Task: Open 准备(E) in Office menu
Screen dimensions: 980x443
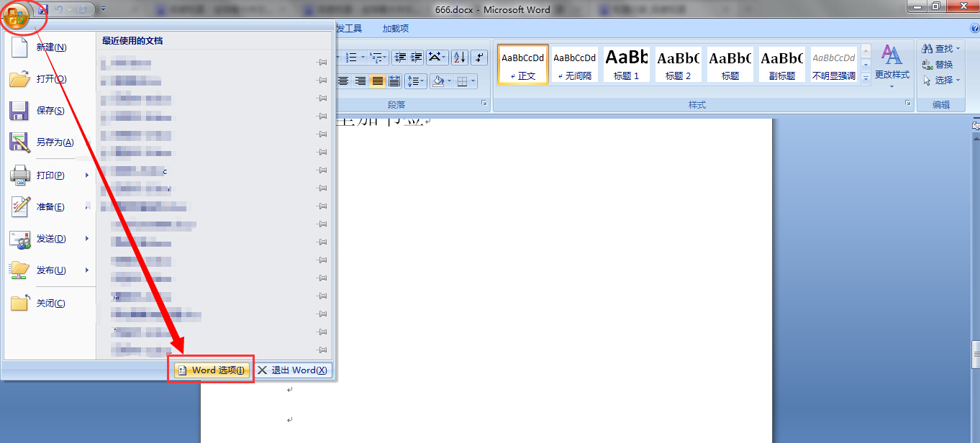Action: tap(49, 207)
